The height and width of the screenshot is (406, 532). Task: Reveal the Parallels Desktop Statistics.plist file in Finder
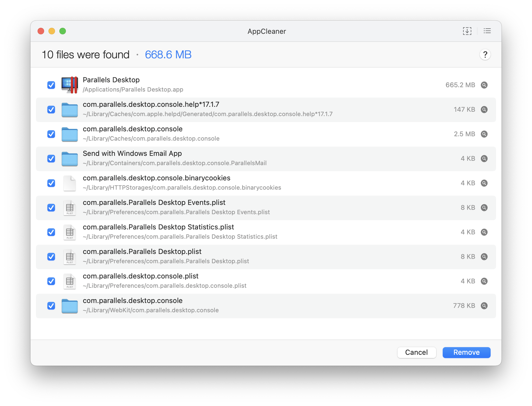click(x=484, y=232)
